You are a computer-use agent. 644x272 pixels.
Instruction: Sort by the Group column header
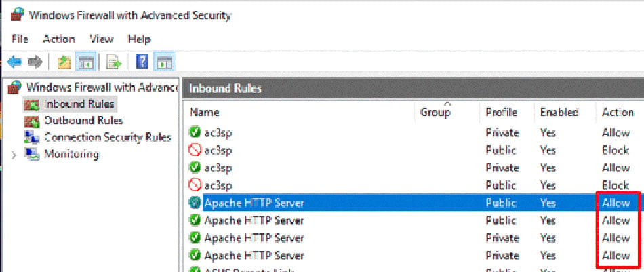[435, 112]
